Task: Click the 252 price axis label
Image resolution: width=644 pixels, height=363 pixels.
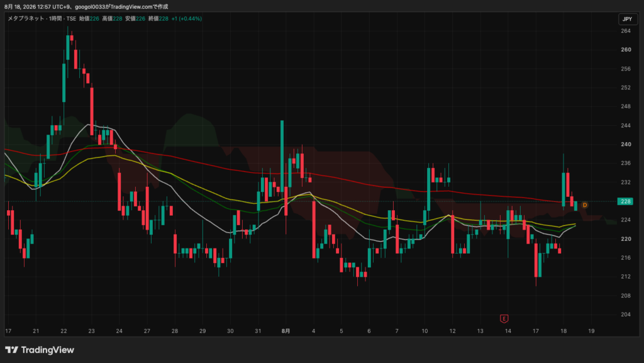Action: pyautogui.click(x=626, y=87)
